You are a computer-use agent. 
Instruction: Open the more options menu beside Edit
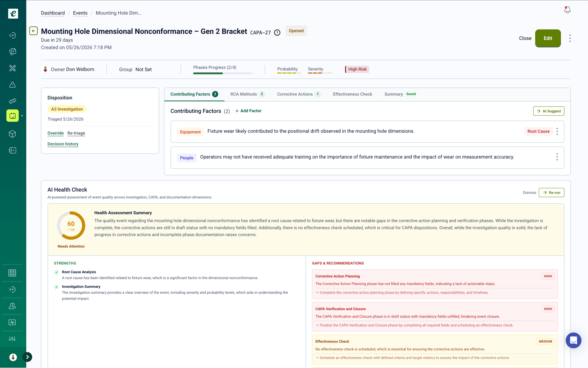[x=570, y=38]
